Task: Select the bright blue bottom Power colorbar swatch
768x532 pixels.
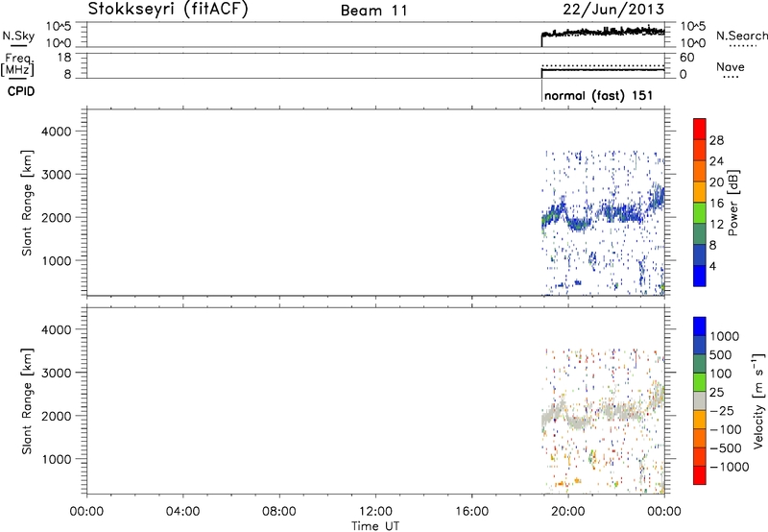Action: [x=700, y=276]
